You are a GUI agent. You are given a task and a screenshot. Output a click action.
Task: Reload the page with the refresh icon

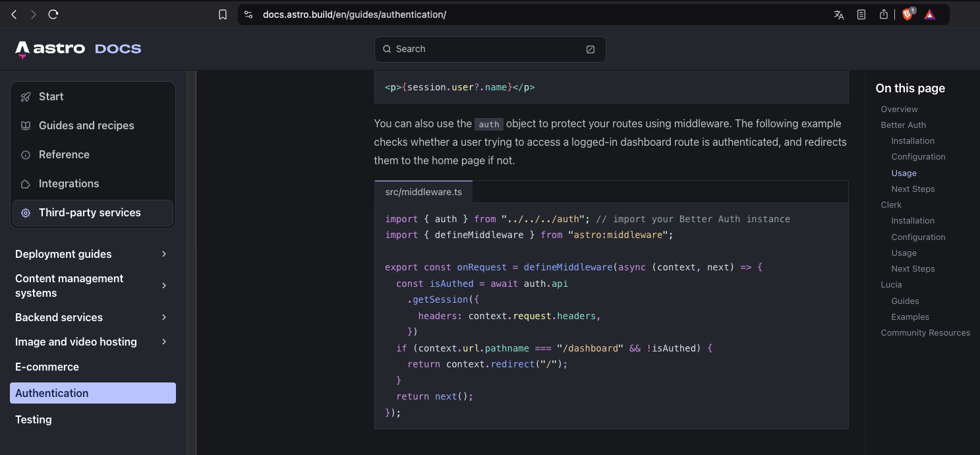(x=53, y=15)
